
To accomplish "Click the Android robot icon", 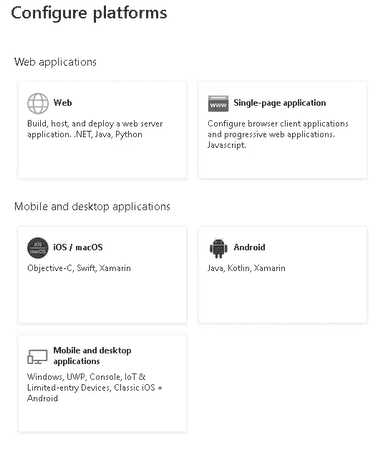I will (218, 248).
